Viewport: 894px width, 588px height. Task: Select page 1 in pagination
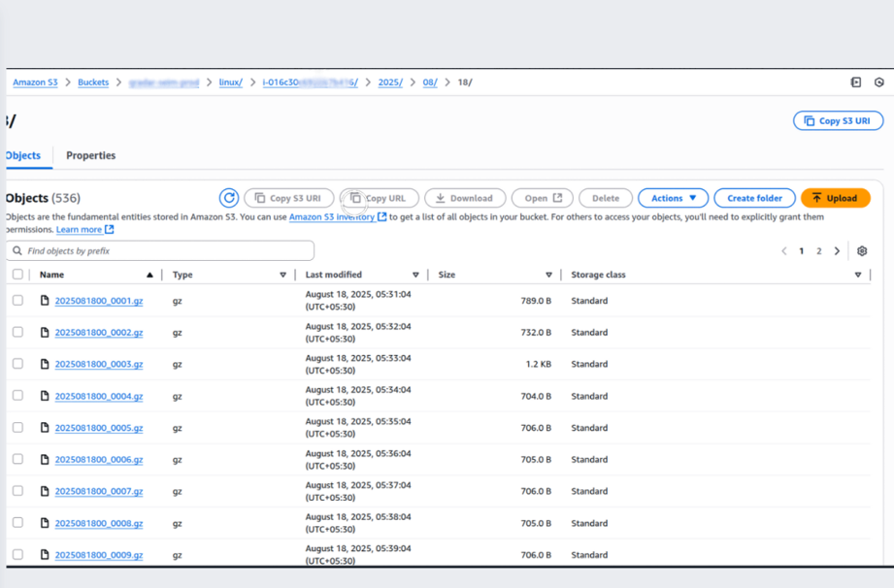[x=801, y=250]
